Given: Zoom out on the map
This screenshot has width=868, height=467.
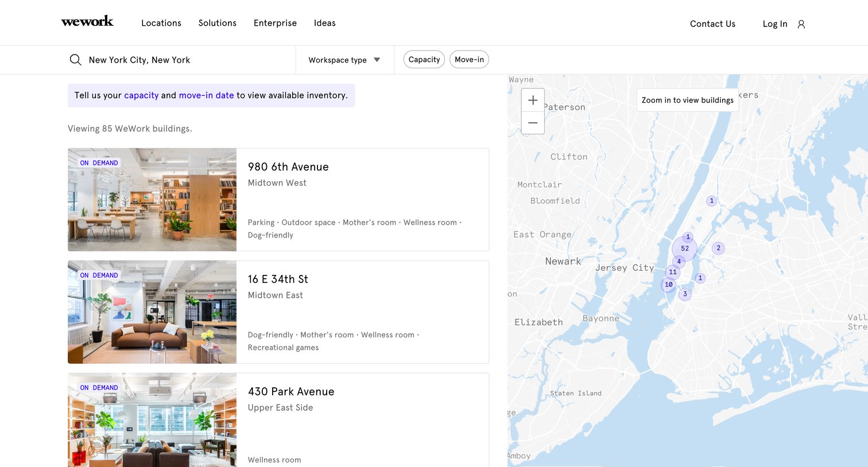Looking at the screenshot, I should click(x=533, y=123).
